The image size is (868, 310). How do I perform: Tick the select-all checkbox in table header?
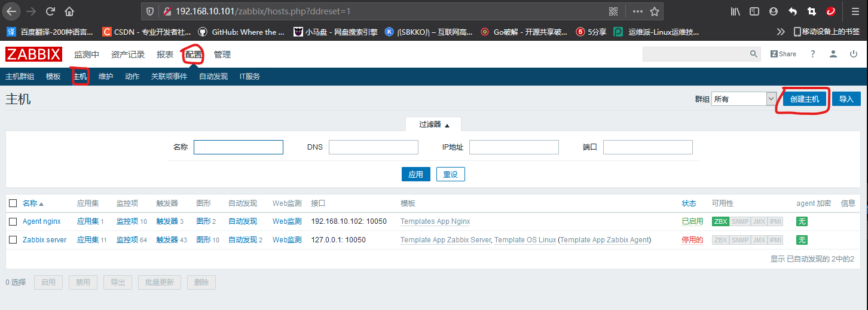(13, 203)
